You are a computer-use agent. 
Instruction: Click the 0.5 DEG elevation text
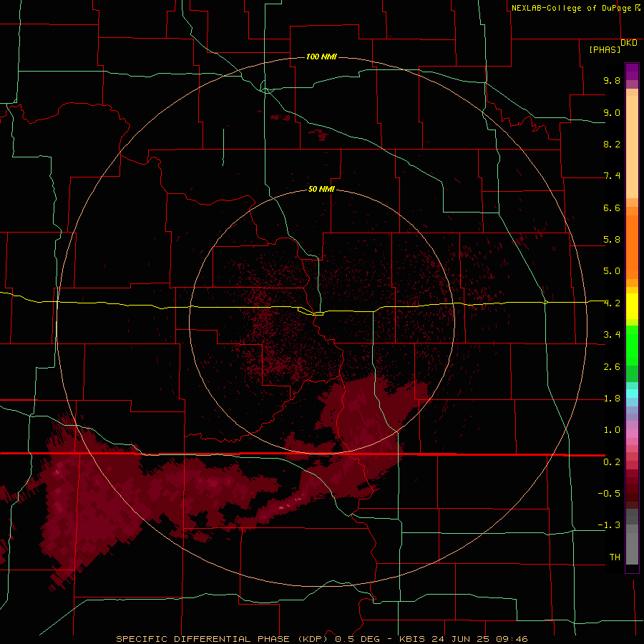pos(357,639)
